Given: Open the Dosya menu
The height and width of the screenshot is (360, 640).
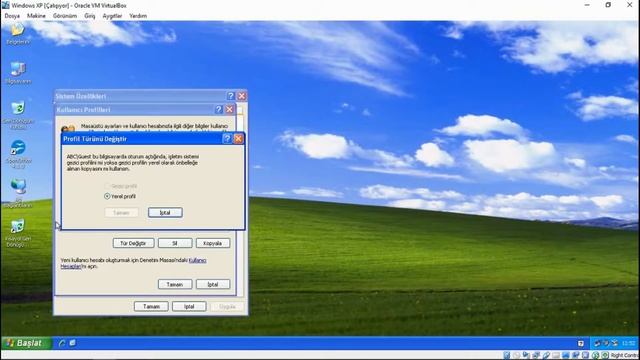Looking at the screenshot, I should 12,16.
